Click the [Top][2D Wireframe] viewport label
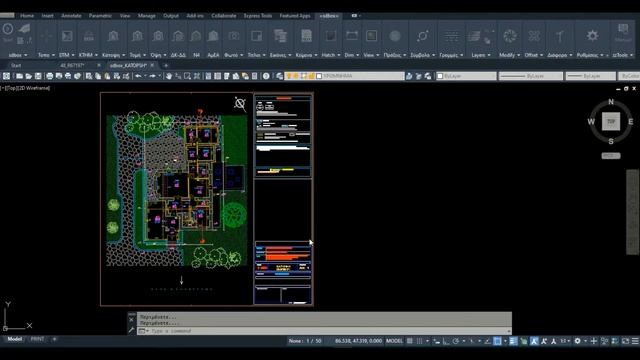This screenshot has width=640, height=360. tap(25, 88)
